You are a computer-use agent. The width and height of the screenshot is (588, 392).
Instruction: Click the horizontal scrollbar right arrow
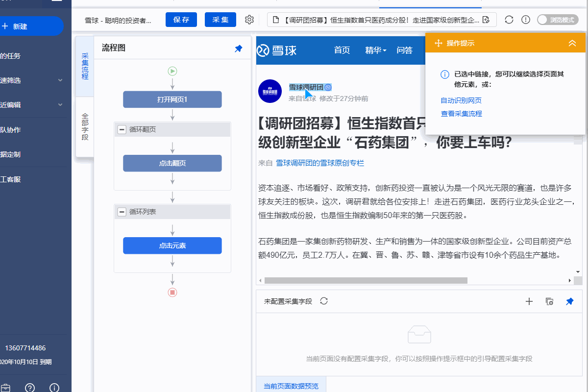point(570,280)
